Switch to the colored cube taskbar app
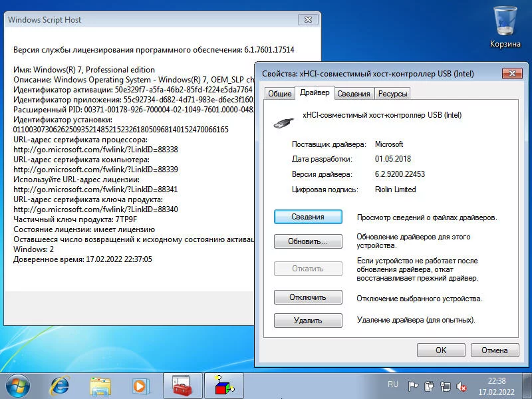The width and height of the screenshot is (532, 399). [224, 386]
